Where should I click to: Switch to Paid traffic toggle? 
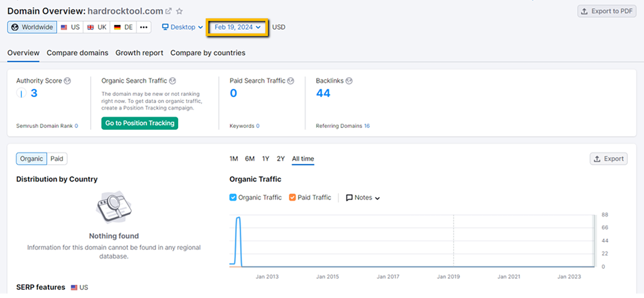pos(57,159)
